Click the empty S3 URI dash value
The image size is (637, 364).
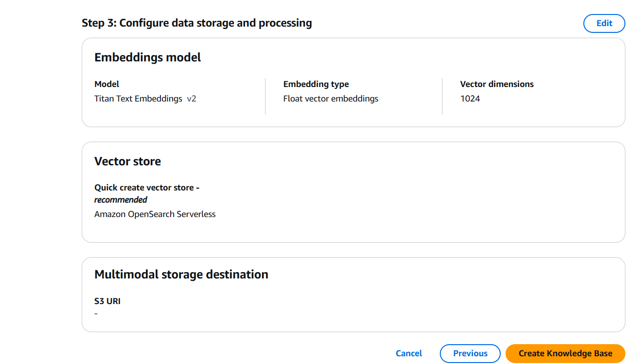[96, 314]
